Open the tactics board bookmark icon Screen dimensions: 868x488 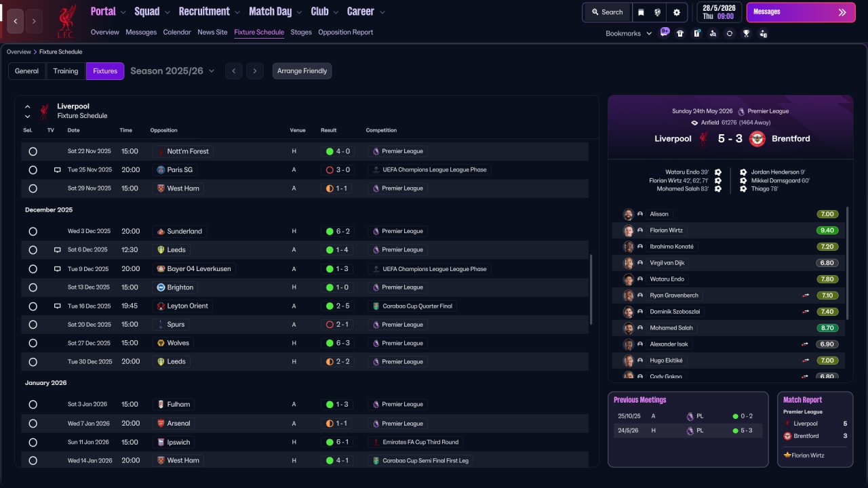click(x=696, y=33)
